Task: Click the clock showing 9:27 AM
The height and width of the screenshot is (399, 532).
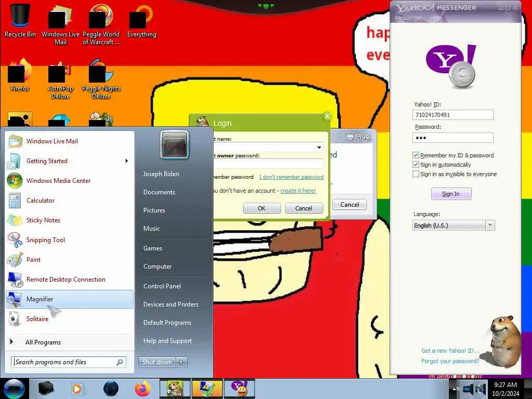Action: pyautogui.click(x=505, y=385)
